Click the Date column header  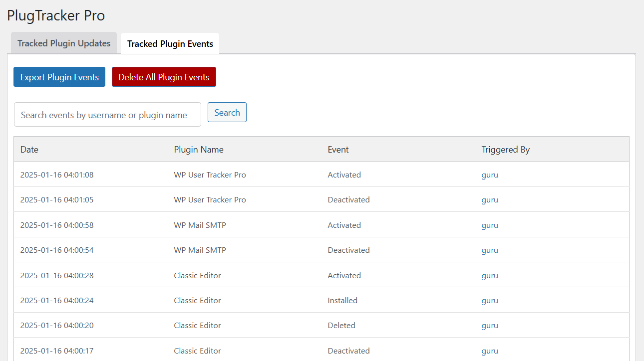[29, 150]
